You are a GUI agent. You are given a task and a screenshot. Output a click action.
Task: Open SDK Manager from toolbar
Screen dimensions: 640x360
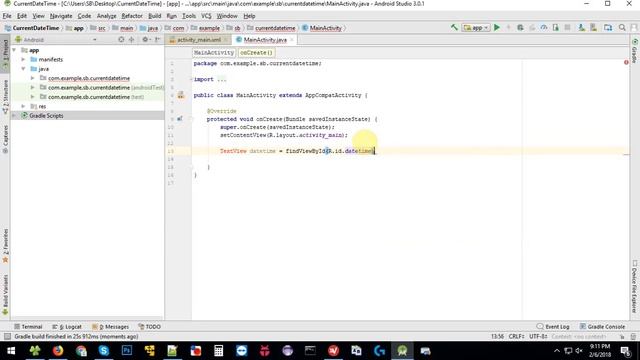[x=593, y=27]
